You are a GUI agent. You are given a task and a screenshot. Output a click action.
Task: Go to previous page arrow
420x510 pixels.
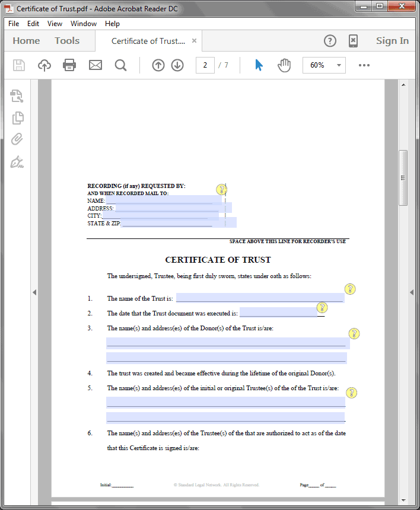point(158,65)
